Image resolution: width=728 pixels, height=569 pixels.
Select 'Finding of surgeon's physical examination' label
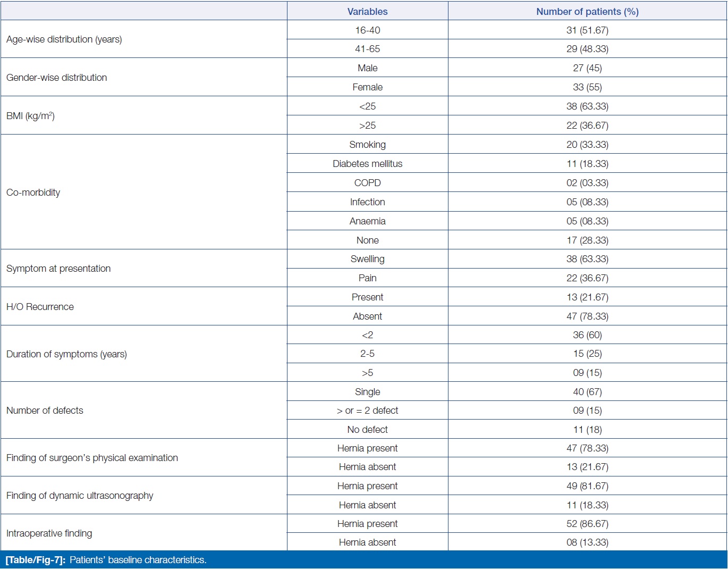click(92, 458)
